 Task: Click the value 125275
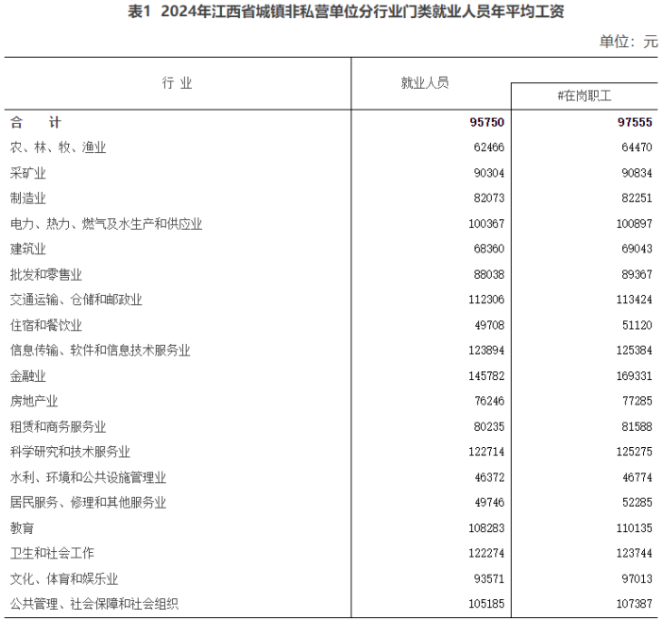(634, 451)
